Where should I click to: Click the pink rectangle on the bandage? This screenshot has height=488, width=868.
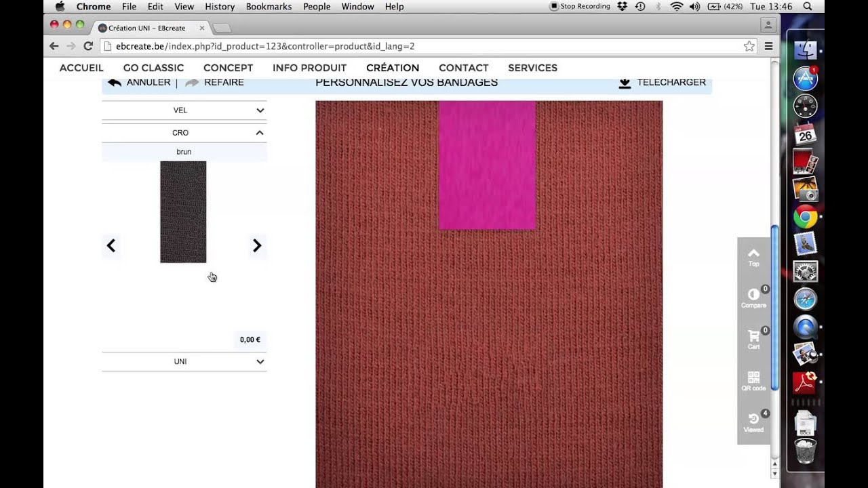[x=487, y=165]
